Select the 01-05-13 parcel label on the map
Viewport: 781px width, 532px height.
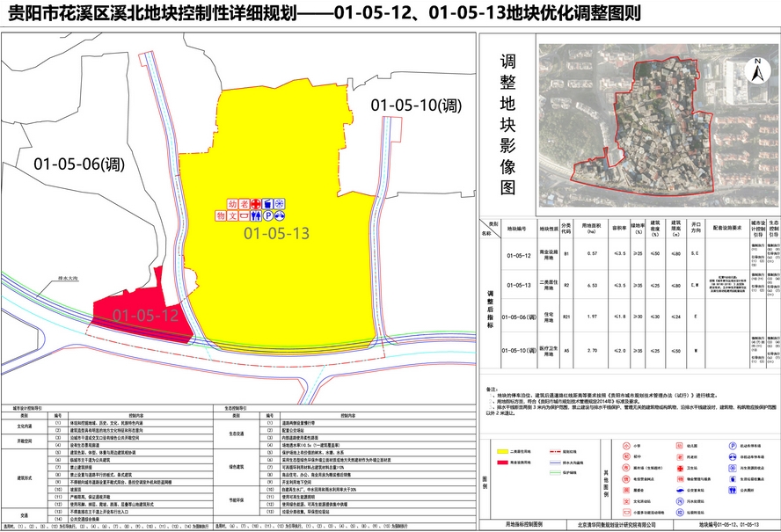(x=277, y=234)
